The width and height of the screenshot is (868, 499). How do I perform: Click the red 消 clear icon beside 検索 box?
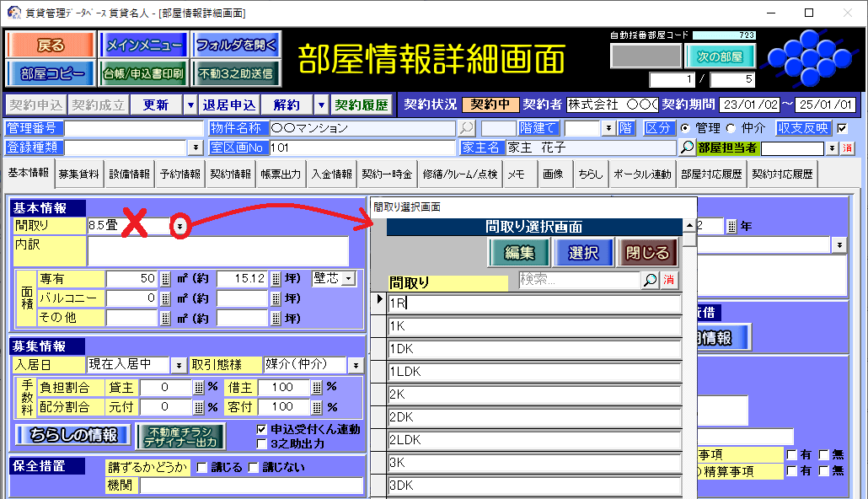[670, 281]
